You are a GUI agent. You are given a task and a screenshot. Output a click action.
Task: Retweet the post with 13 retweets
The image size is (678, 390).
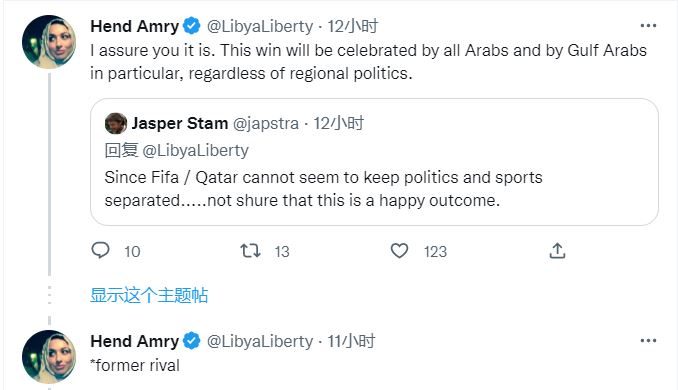(250, 251)
